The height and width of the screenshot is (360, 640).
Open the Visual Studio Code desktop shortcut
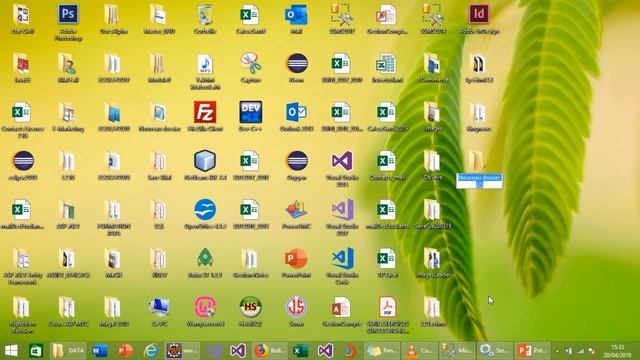[342, 258]
